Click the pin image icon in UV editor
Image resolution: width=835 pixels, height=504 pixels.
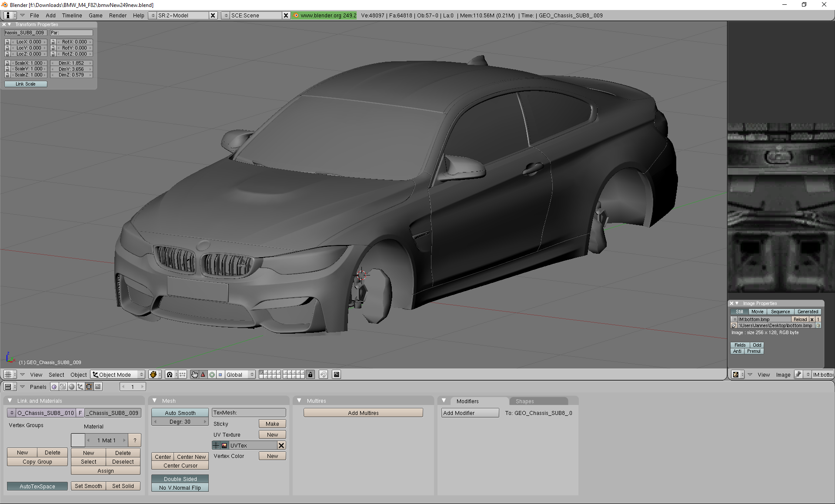pyautogui.click(x=798, y=375)
